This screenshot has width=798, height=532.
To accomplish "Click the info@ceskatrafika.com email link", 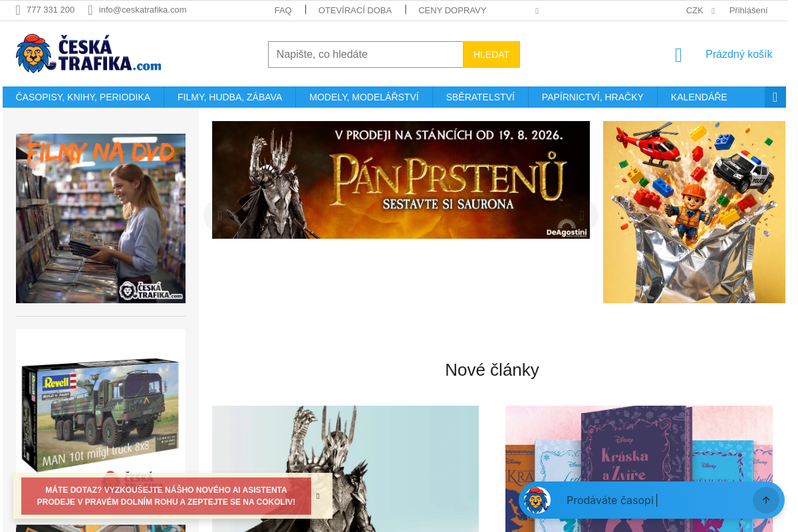I will pyautogui.click(x=142, y=10).
